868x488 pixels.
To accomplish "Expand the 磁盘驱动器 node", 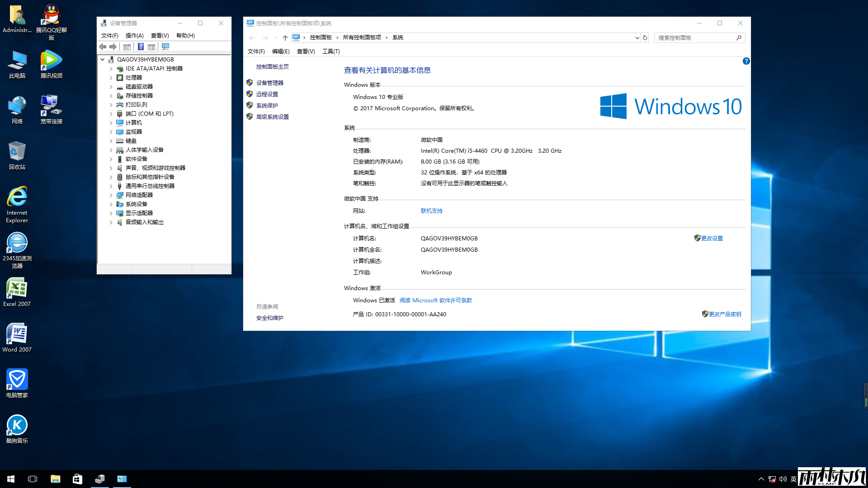I will pos(111,87).
